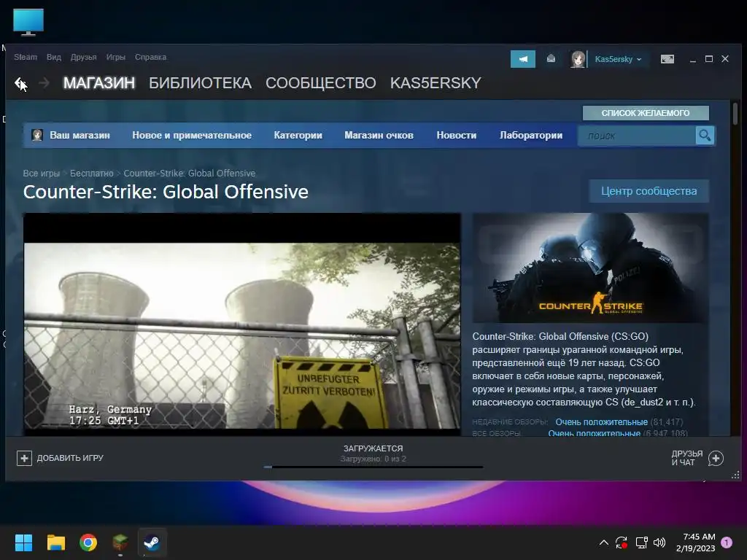747x560 pixels.
Task: Open the Игры menu
Action: tap(115, 57)
